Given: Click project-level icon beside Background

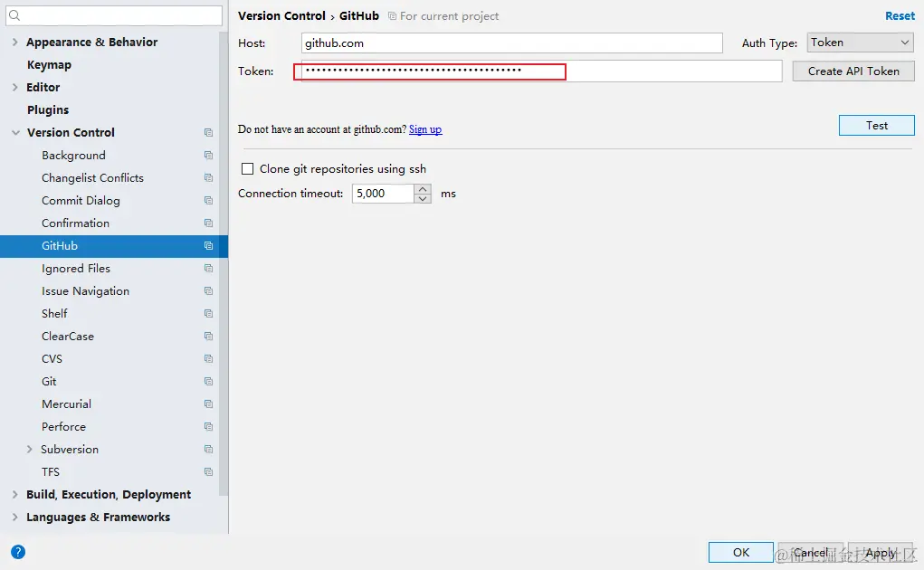Looking at the screenshot, I should click(x=208, y=155).
